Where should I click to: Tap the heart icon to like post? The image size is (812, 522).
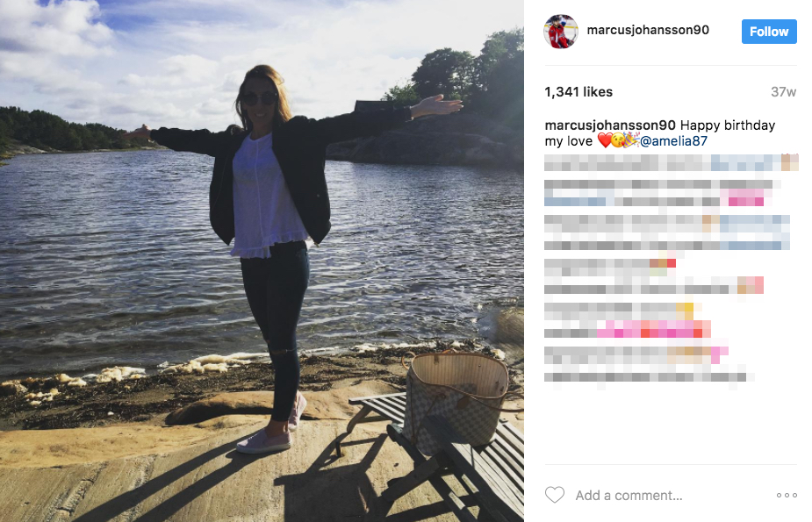[555, 495]
